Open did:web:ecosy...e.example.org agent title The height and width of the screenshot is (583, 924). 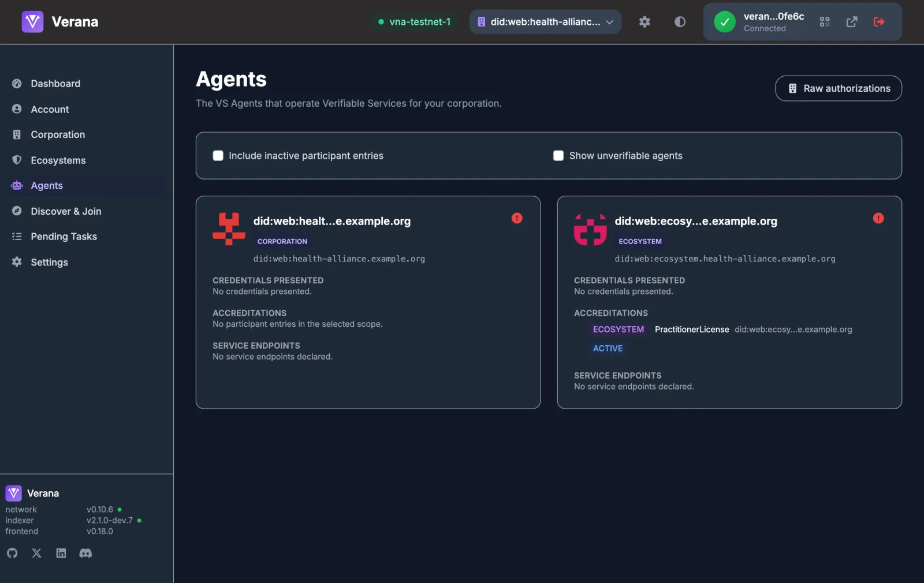696,221
